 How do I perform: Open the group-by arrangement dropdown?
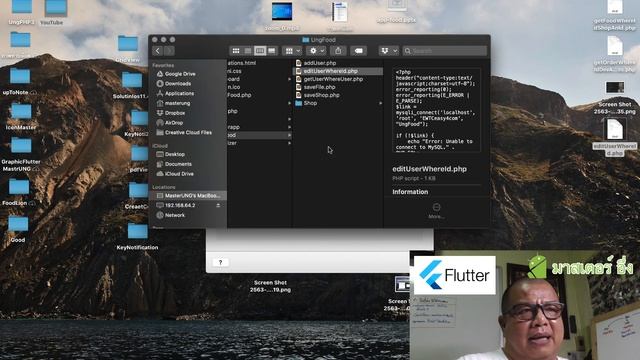[x=292, y=51]
